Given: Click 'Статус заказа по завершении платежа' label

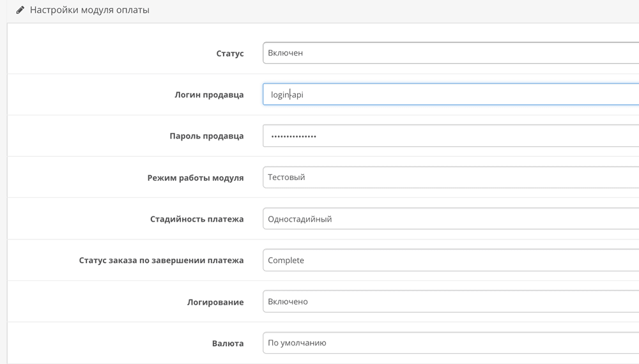Looking at the screenshot, I should click(x=161, y=261).
